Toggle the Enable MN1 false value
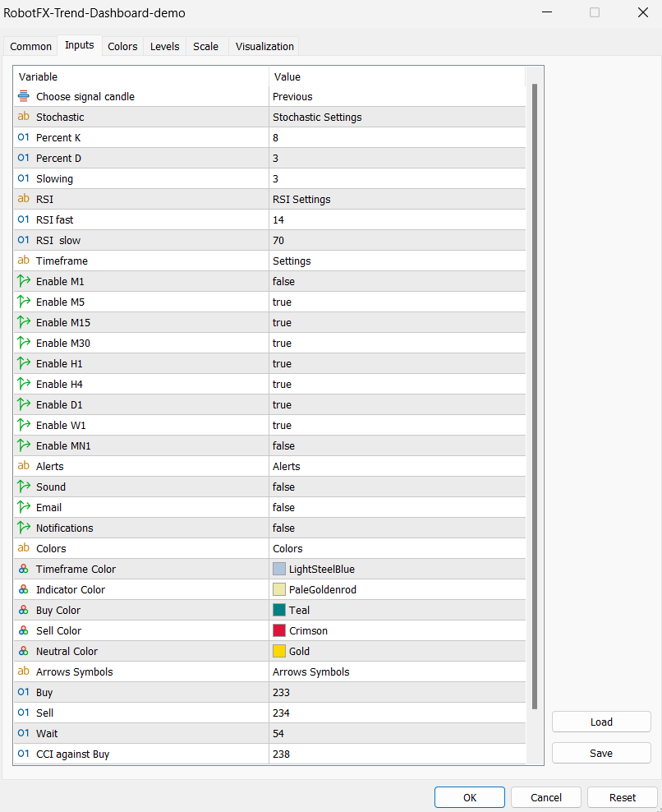Viewport: 662px width, 812px height. tap(397, 446)
